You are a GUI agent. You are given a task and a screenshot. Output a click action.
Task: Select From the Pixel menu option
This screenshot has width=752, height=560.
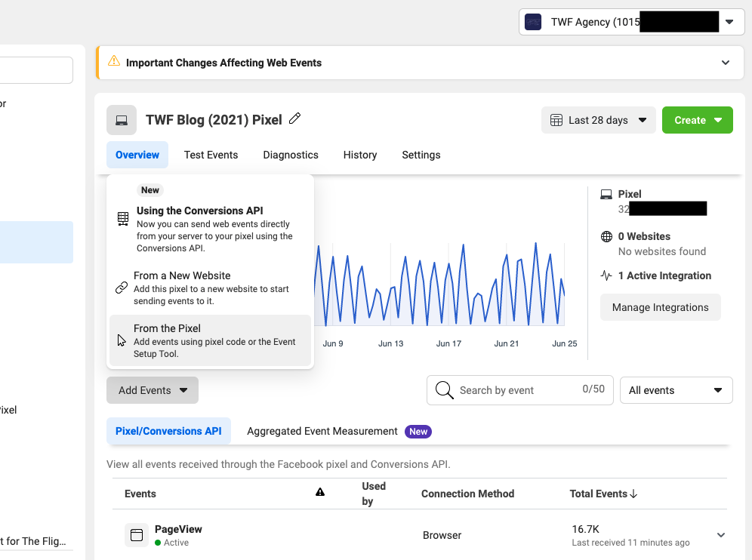(x=210, y=340)
